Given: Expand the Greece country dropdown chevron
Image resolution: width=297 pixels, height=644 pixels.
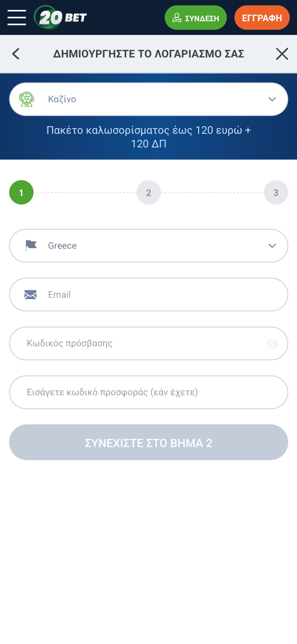Looking at the screenshot, I should click(272, 245).
